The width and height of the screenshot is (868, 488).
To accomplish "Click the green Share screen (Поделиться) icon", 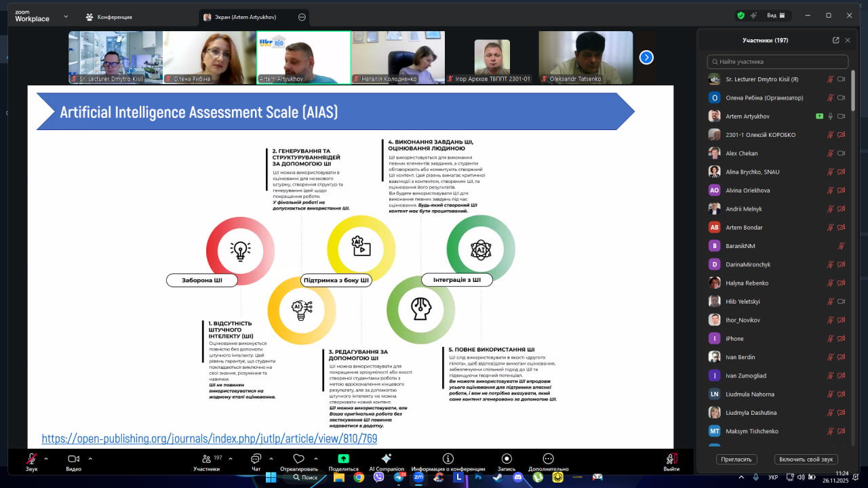I will tap(343, 459).
